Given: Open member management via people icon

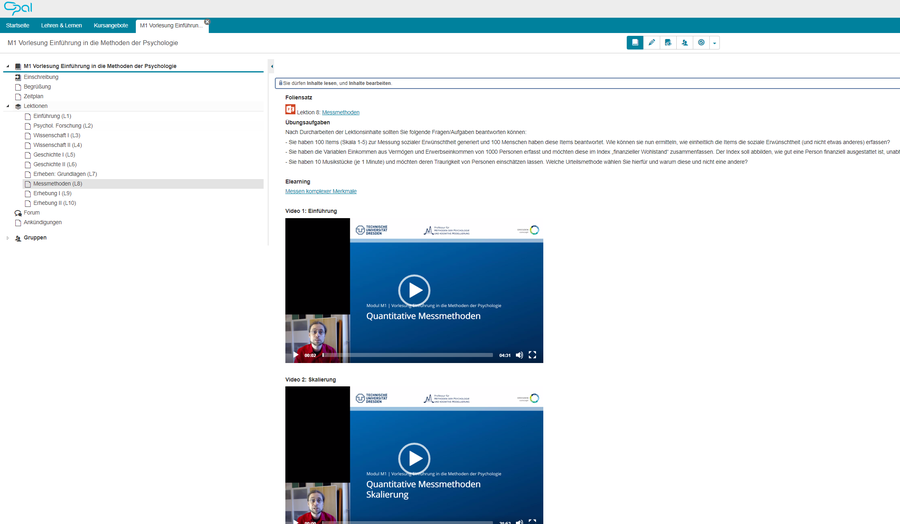Looking at the screenshot, I should pos(685,42).
